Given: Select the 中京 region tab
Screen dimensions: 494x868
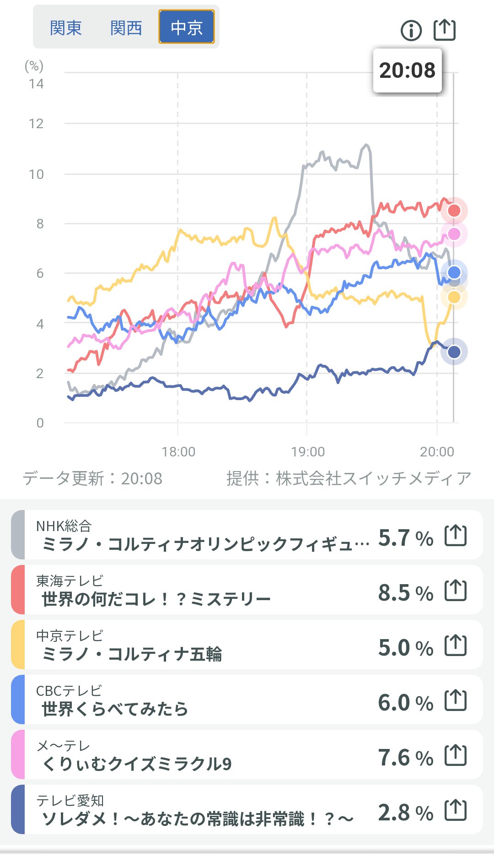Looking at the screenshot, I should coord(186,27).
